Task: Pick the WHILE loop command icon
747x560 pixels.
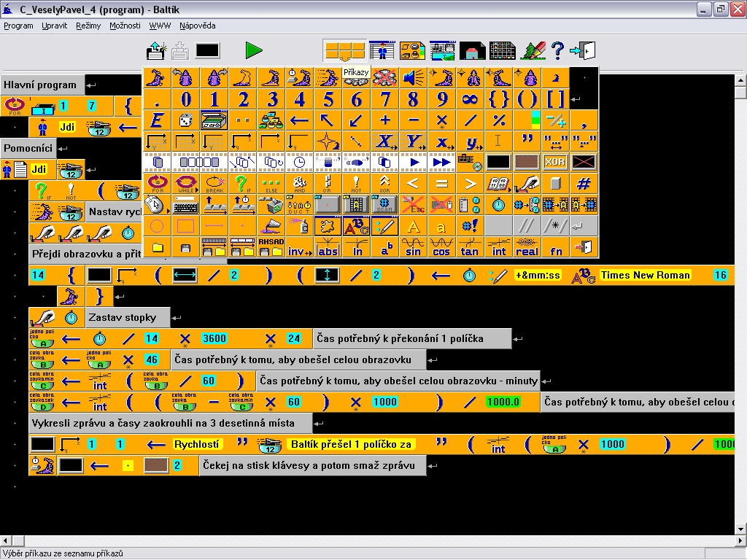Action: point(185,183)
